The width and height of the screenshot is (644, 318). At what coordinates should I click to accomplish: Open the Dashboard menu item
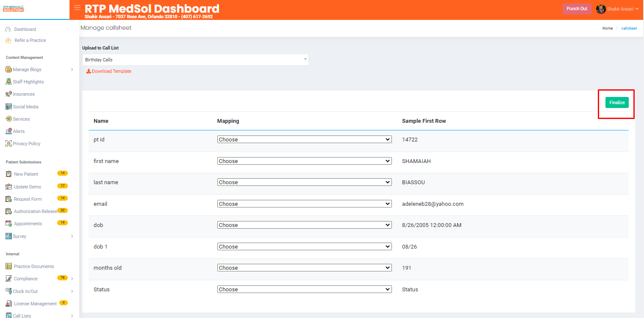point(25,29)
